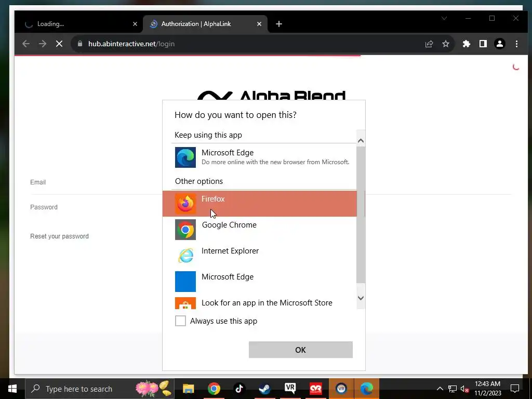Maximize the browser window
Viewport: 532px width, 399px height.
pyautogui.click(x=492, y=18)
